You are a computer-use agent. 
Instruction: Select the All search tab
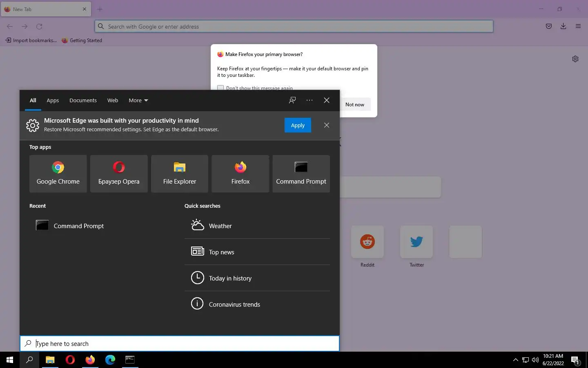33,100
